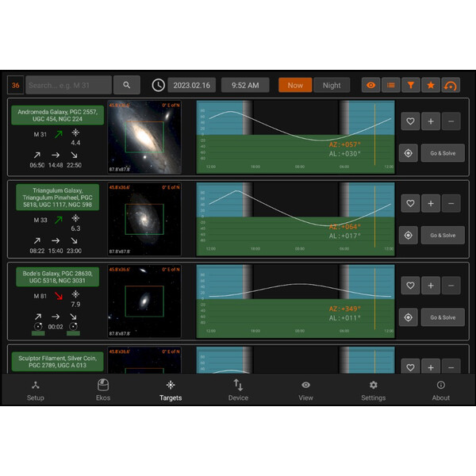Click the plus icon for Triangulum Galaxy
Image resolution: width=476 pixels, height=476 pixels.
431,203
